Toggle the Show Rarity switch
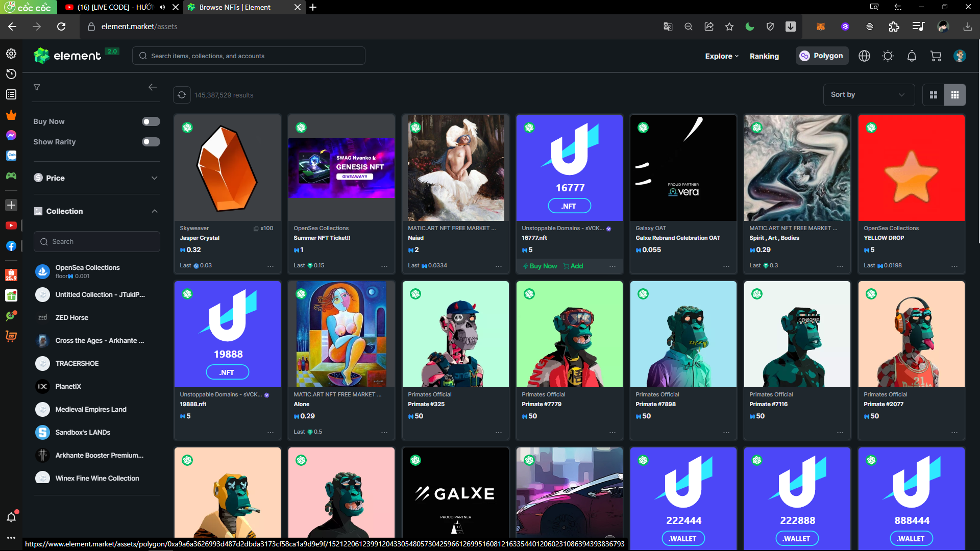 (x=151, y=142)
